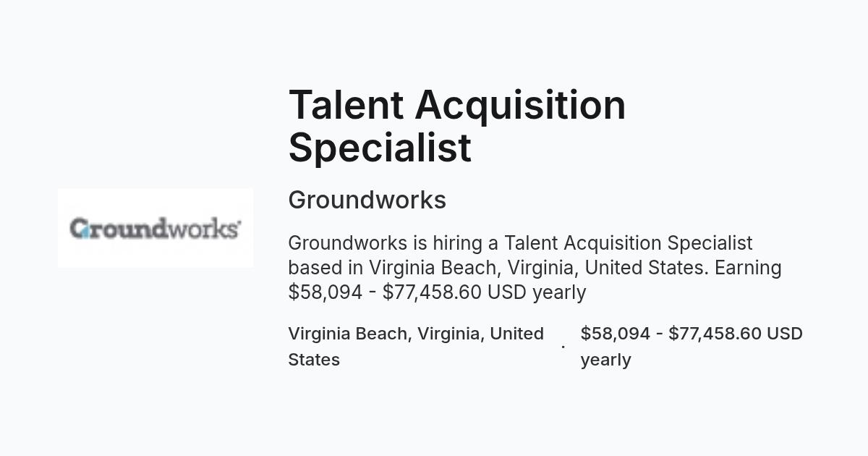Click the blue G letter in logo

(x=80, y=229)
